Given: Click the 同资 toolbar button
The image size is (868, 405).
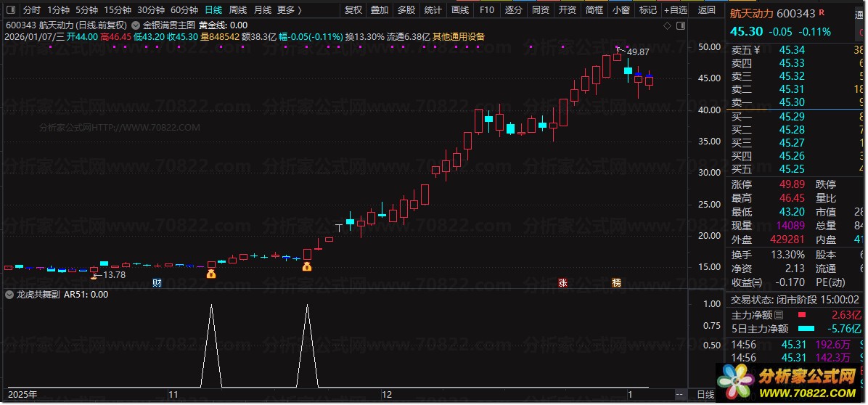Looking at the screenshot, I should 540,10.
